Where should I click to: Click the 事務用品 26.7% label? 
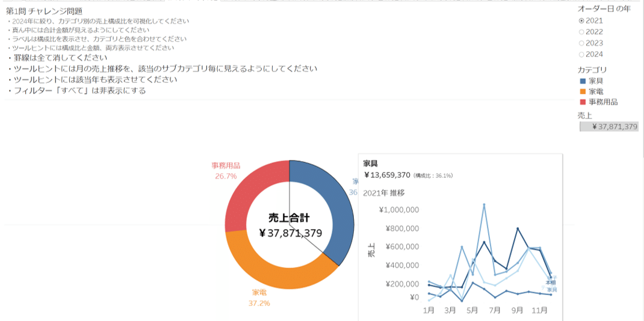click(x=226, y=171)
